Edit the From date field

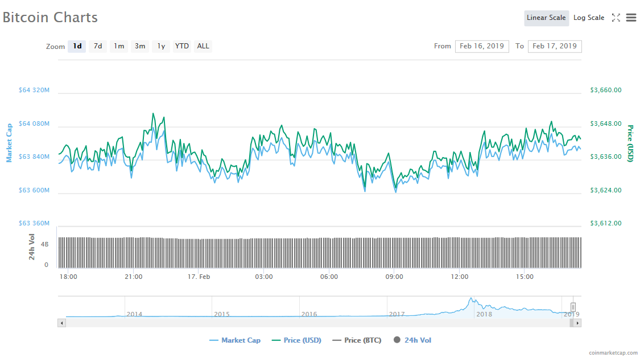482,46
